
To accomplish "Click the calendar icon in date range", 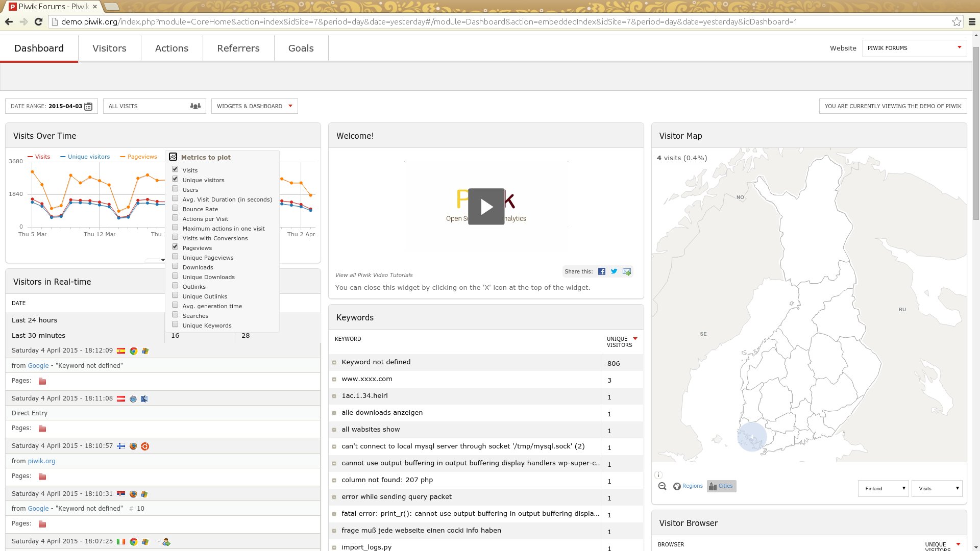I will click(88, 106).
